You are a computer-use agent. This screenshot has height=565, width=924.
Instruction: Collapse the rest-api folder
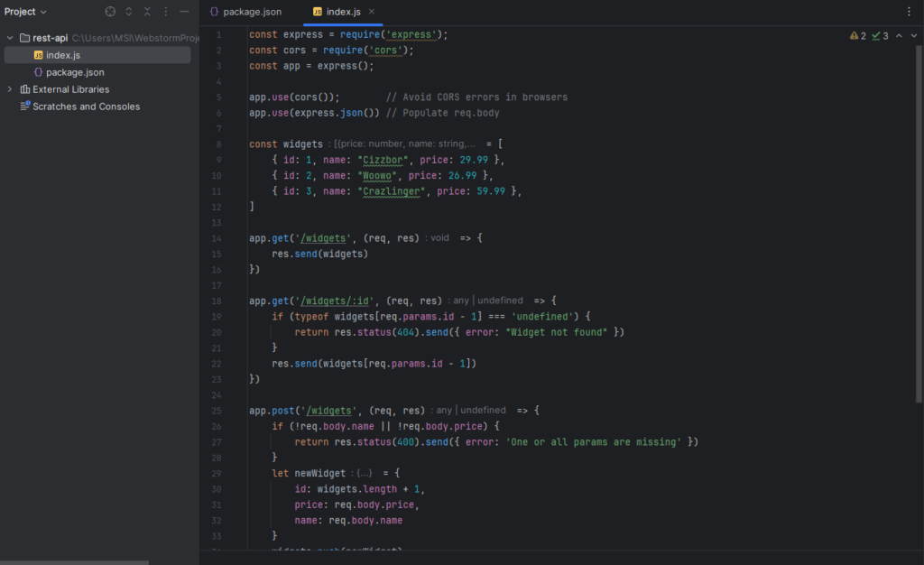pos(9,38)
